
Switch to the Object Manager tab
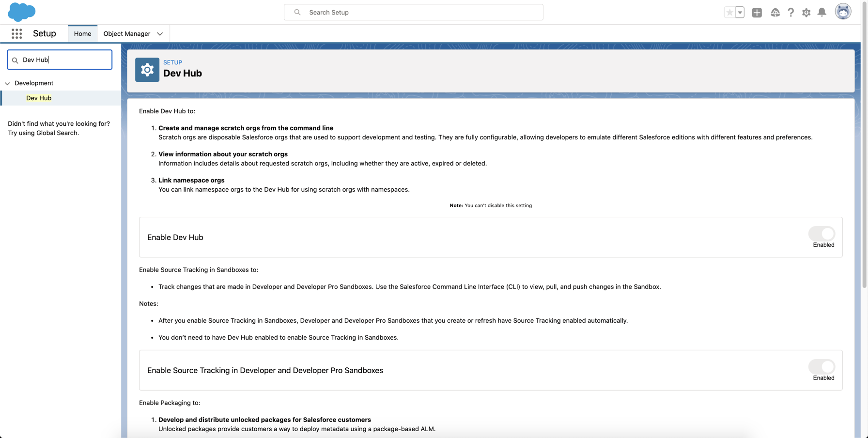point(127,33)
